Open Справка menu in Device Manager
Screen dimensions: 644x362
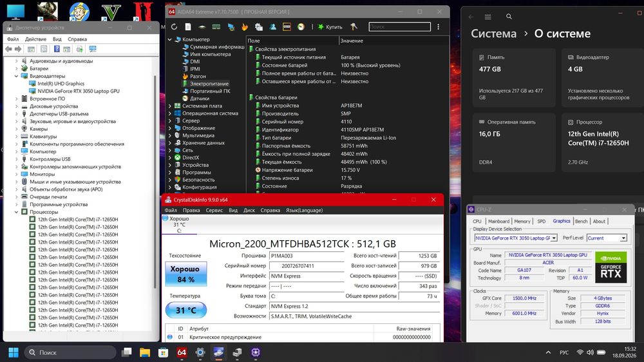77,39
